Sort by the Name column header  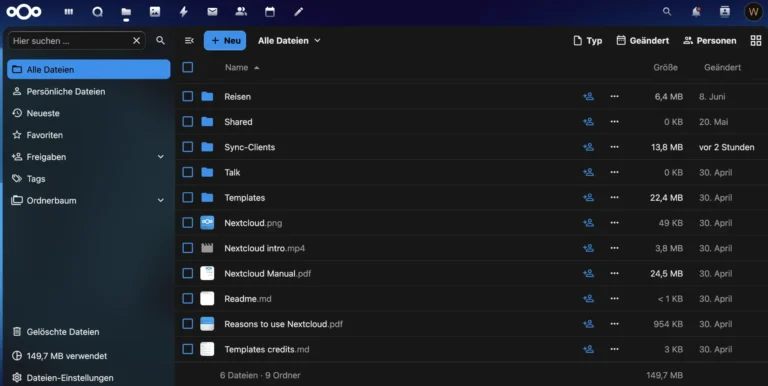coord(242,68)
